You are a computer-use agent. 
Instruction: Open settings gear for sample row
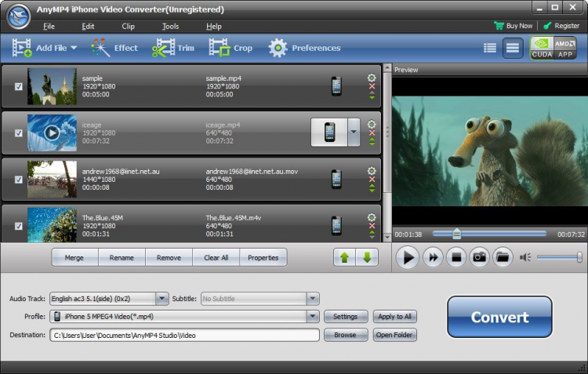click(372, 78)
